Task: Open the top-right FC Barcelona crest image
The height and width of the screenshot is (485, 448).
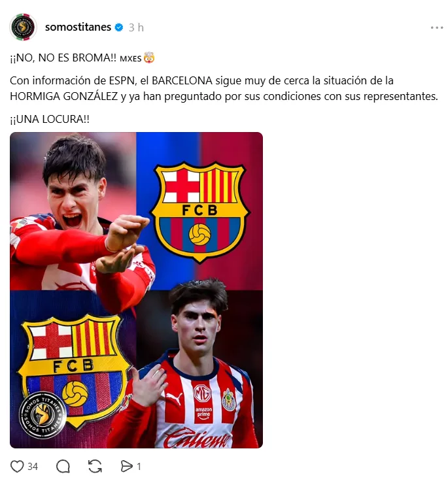Action: (199, 209)
